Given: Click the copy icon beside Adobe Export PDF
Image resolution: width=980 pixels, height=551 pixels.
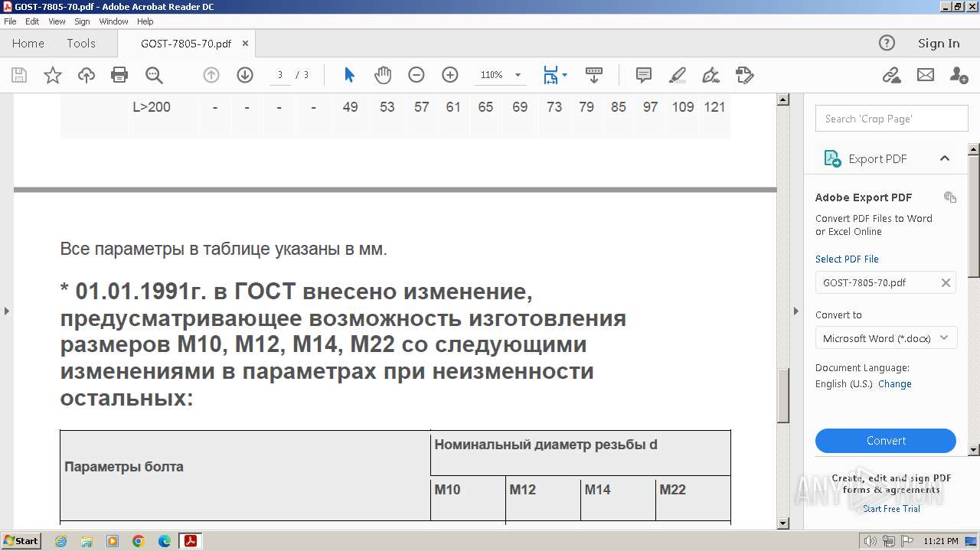Looking at the screenshot, I should click(x=950, y=197).
